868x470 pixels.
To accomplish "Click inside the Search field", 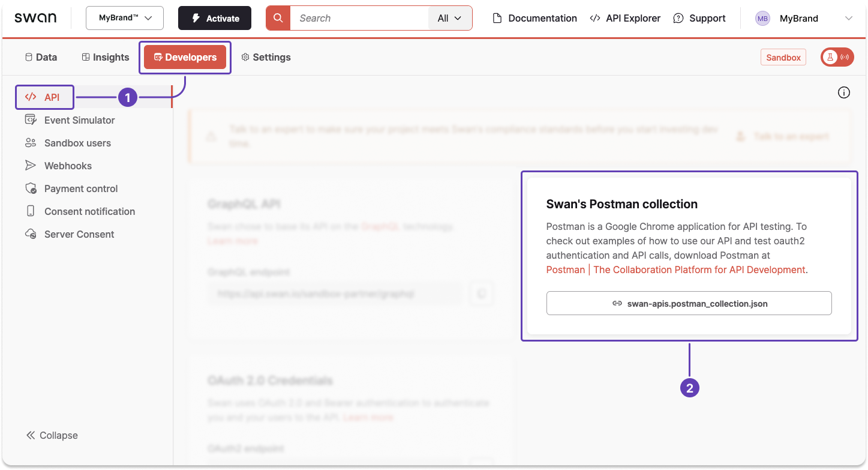I will tap(360, 18).
